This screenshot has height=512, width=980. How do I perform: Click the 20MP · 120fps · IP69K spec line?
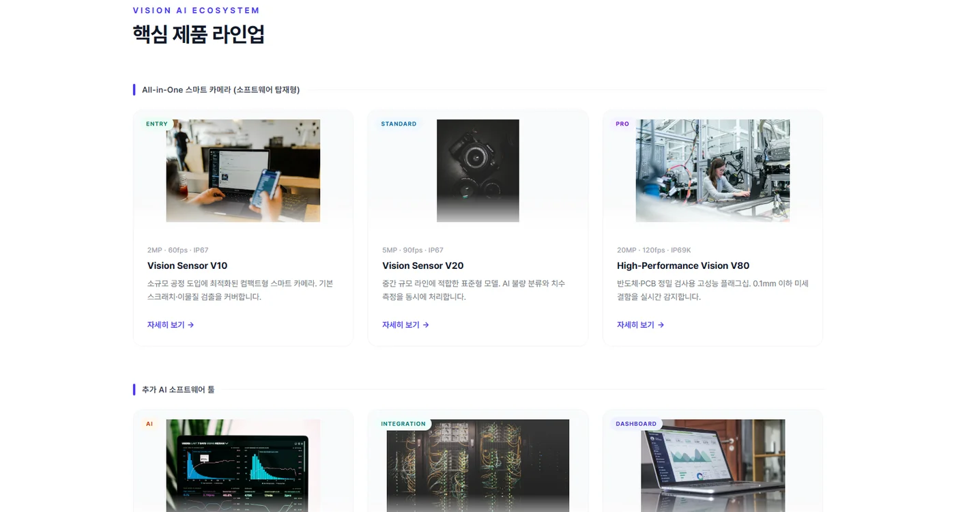(654, 250)
